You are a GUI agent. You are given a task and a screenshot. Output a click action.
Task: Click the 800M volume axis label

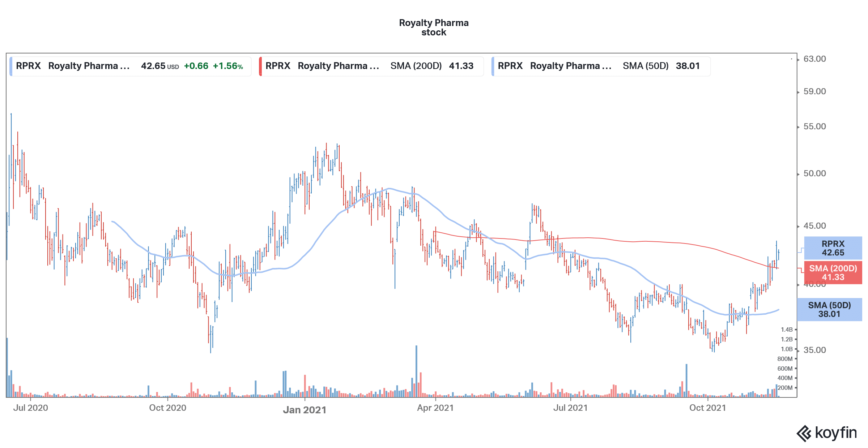click(785, 359)
